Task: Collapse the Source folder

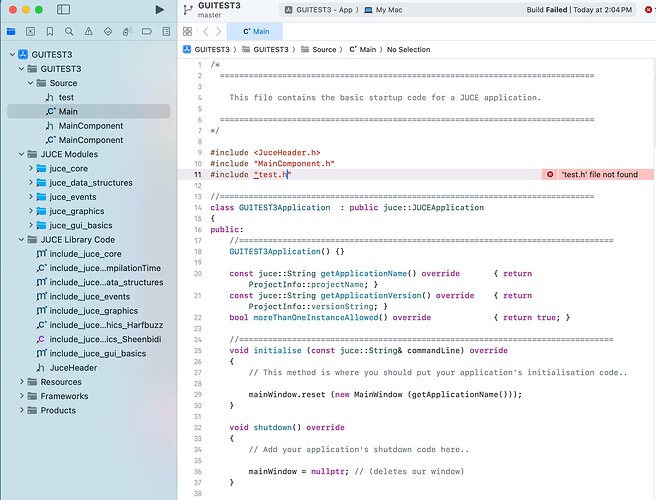Action: (x=31, y=83)
